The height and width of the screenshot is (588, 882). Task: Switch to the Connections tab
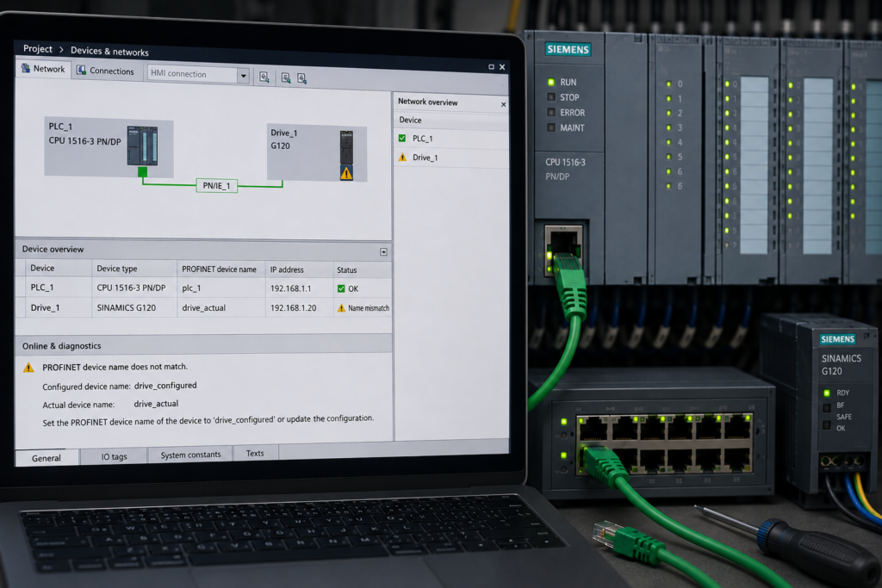[x=106, y=71]
